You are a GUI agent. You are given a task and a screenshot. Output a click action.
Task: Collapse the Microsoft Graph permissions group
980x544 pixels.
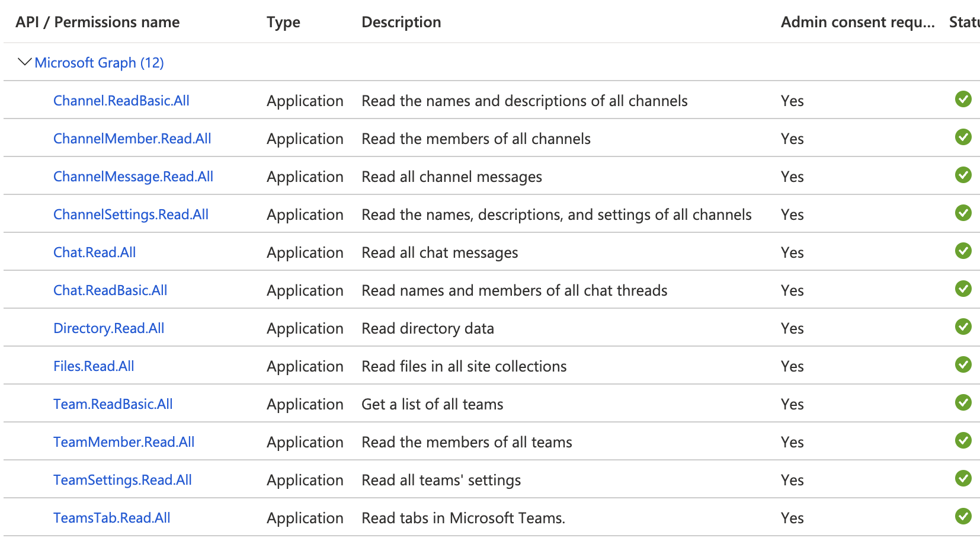click(24, 62)
